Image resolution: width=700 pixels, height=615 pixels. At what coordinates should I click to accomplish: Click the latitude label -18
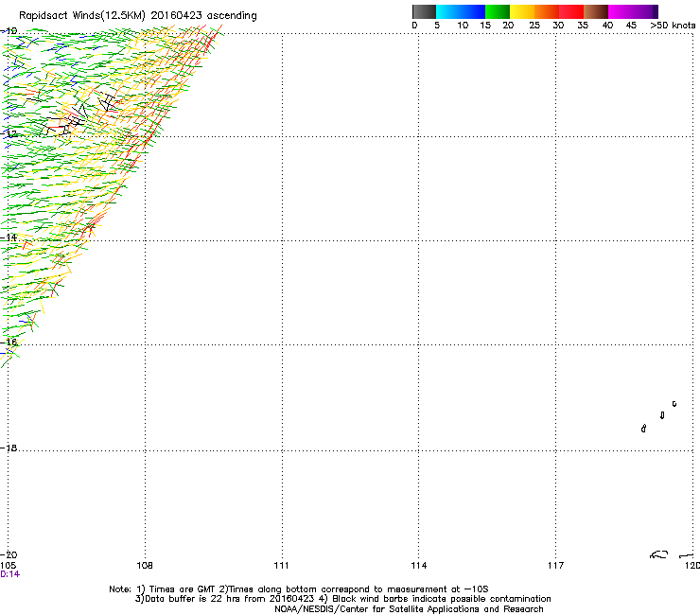coord(9,448)
